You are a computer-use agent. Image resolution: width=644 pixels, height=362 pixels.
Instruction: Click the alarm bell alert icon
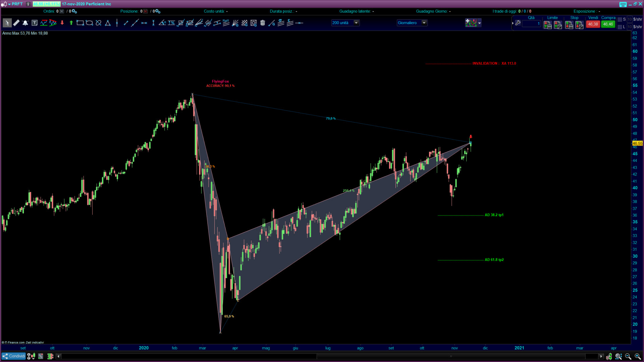pyautogui.click(x=25, y=23)
